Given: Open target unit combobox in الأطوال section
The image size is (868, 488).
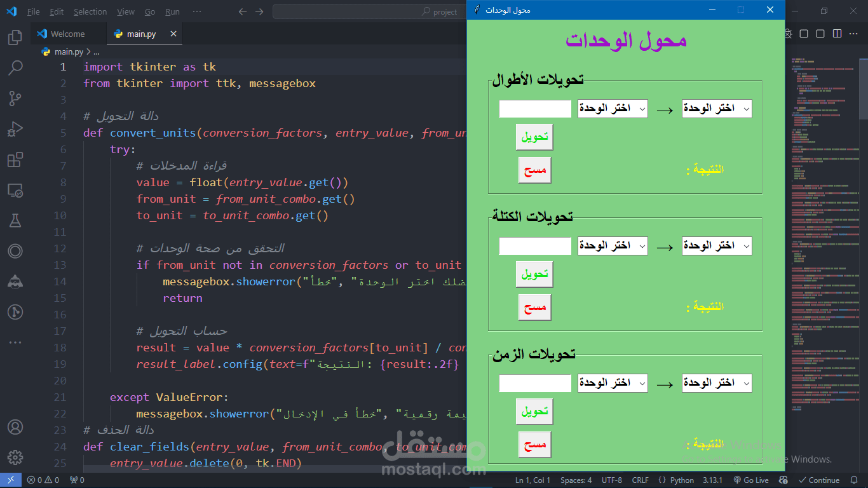Looking at the screenshot, I should (x=717, y=109).
